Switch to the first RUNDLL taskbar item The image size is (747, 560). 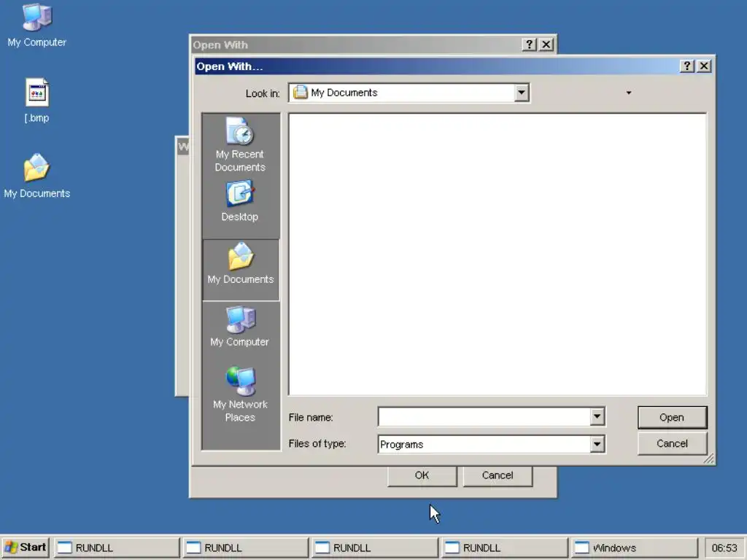tap(117, 548)
